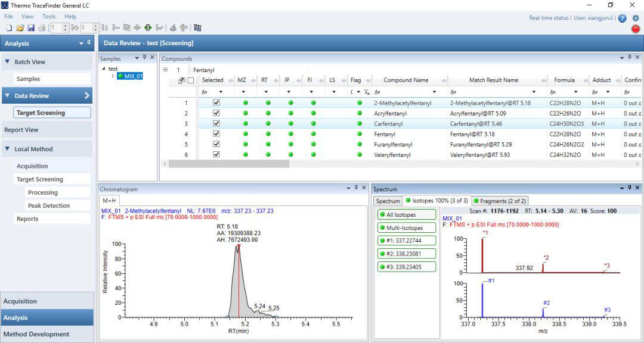Click the blue help question mark icon
This screenshot has height=343, width=644.
click(x=623, y=18)
